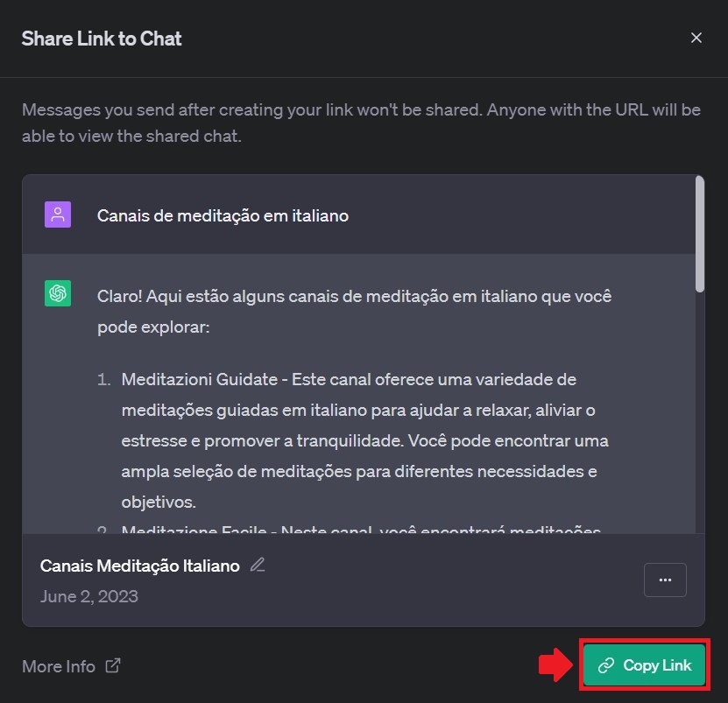Click the June 2, 2023 date label
The width and height of the screenshot is (728, 703).
click(x=89, y=596)
